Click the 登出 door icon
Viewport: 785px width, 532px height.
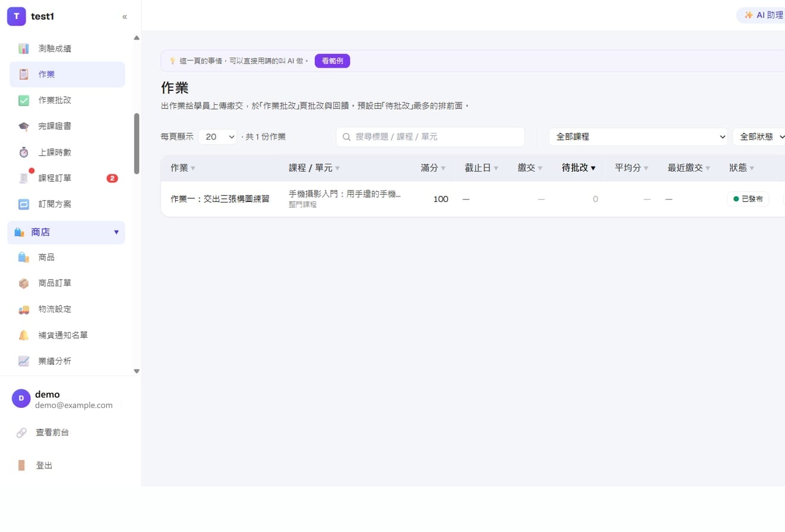point(21,465)
